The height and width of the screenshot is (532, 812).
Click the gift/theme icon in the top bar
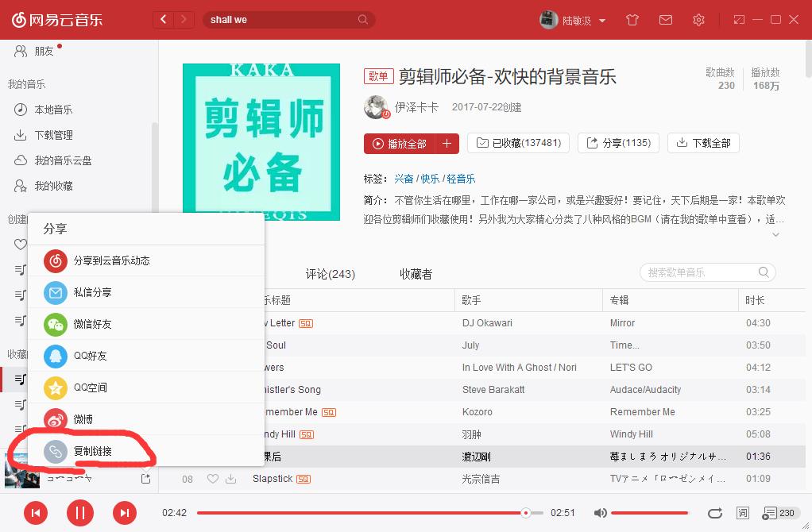[x=632, y=19]
